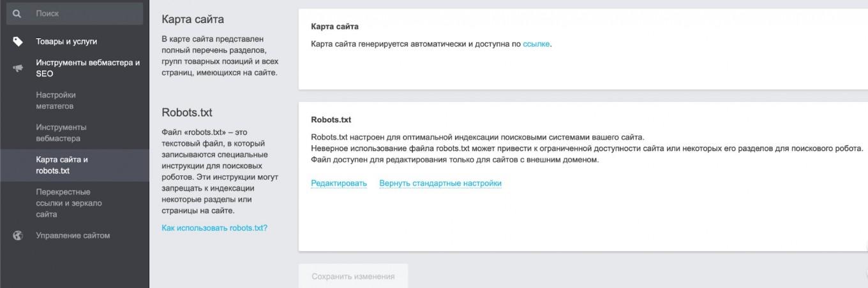Viewport: 868px width, 288px height.
Task: Click the Редактировать link for robots.txt
Action: (x=339, y=184)
